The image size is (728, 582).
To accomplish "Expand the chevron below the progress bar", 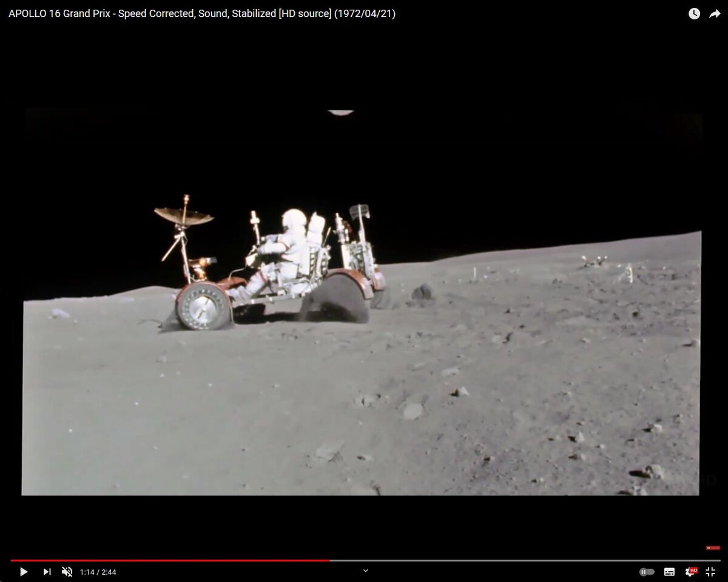I will click(365, 570).
